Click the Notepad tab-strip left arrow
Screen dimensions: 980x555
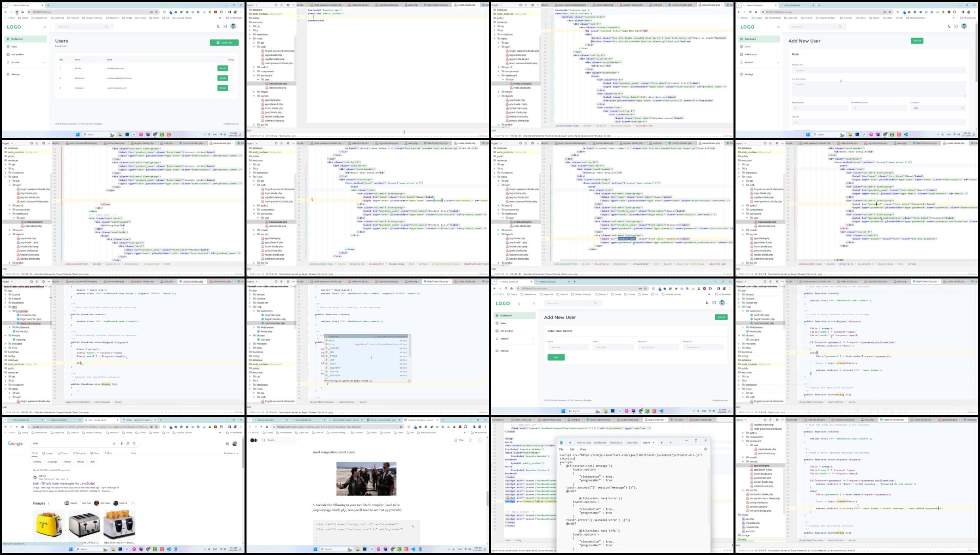[570, 443]
